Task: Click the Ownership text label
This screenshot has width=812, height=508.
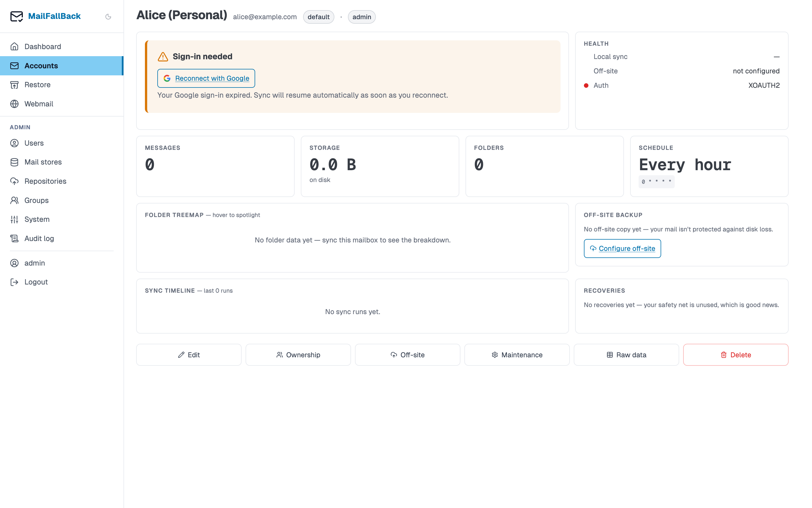Action: (x=303, y=355)
